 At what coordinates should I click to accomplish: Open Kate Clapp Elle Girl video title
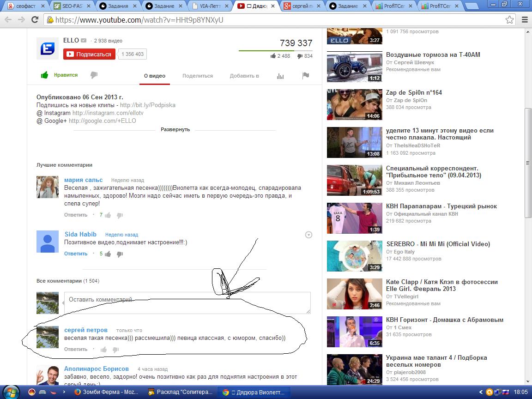coord(442,285)
